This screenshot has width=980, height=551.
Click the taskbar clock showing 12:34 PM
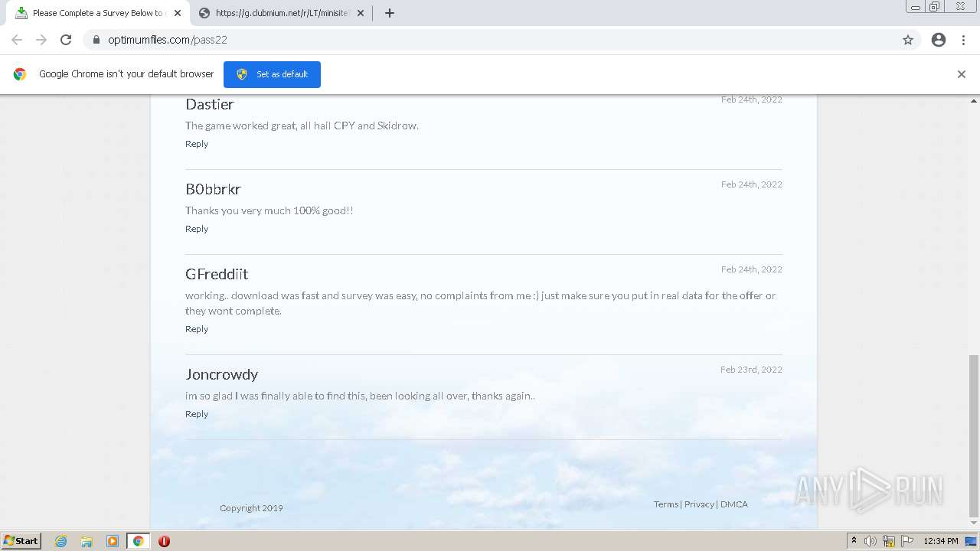tap(941, 541)
